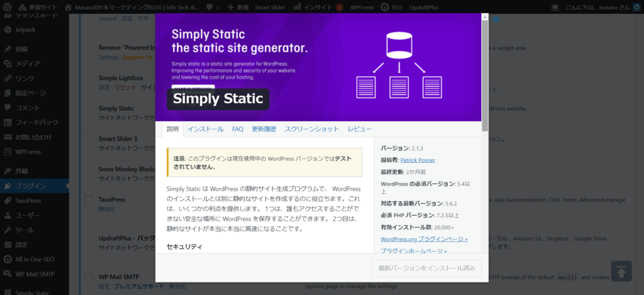Click the plus icon for 新規
This screenshot has height=295, width=644.
tap(229, 7)
